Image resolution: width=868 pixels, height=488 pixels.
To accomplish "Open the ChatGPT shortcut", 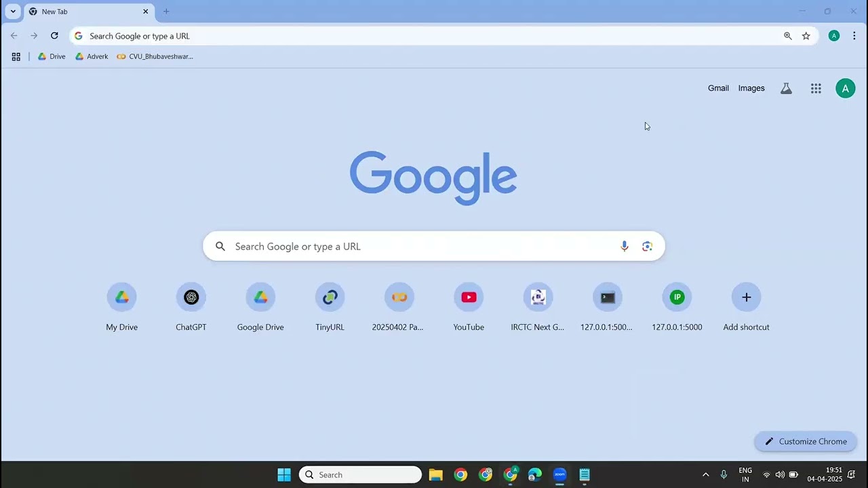I will (191, 307).
